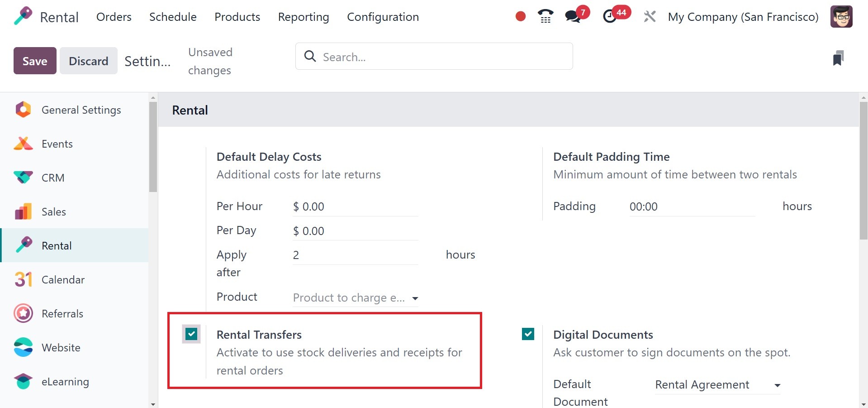This screenshot has width=868, height=408.
Task: Click the bookmark icon near search
Action: click(x=838, y=58)
